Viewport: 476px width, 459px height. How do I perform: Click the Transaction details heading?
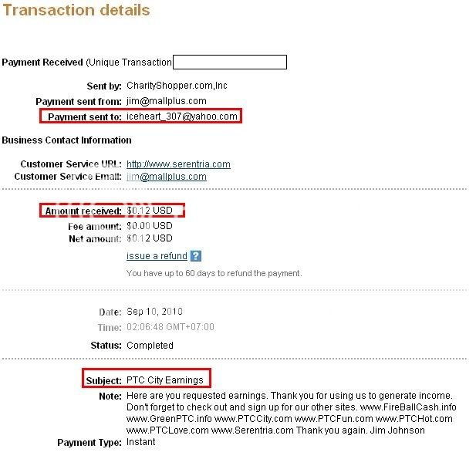pyautogui.click(x=76, y=11)
